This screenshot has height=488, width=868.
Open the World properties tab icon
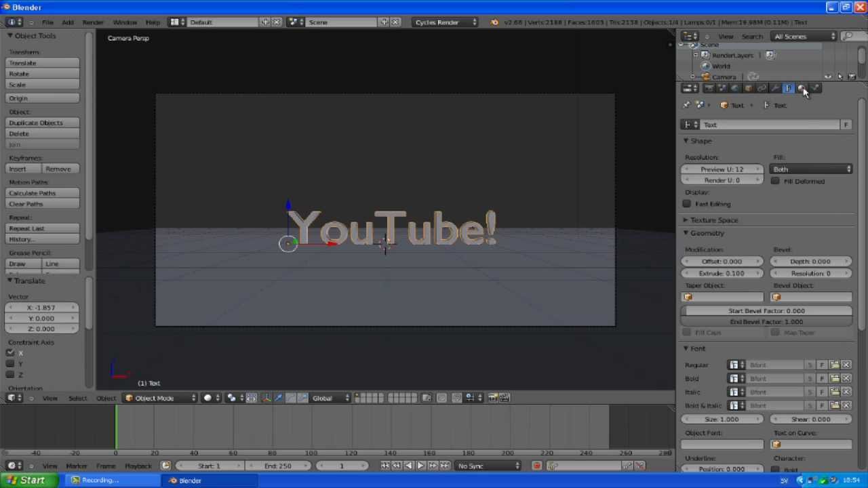click(735, 88)
